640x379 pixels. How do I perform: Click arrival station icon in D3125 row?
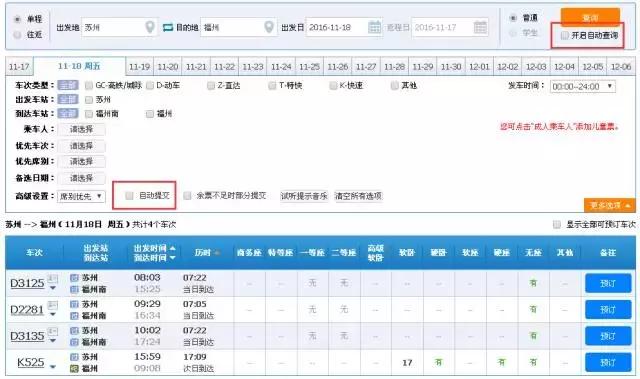(74, 289)
